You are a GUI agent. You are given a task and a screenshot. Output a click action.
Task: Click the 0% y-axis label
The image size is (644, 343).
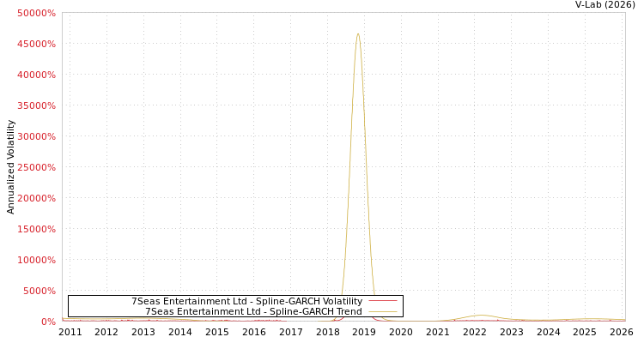coord(48,322)
